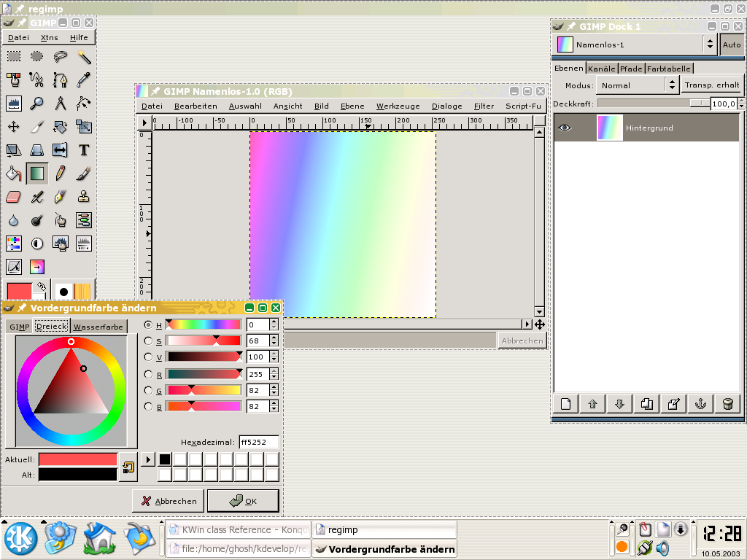Click the regimp taskbar entry
Image resolution: width=747 pixels, height=560 pixels.
[384, 529]
